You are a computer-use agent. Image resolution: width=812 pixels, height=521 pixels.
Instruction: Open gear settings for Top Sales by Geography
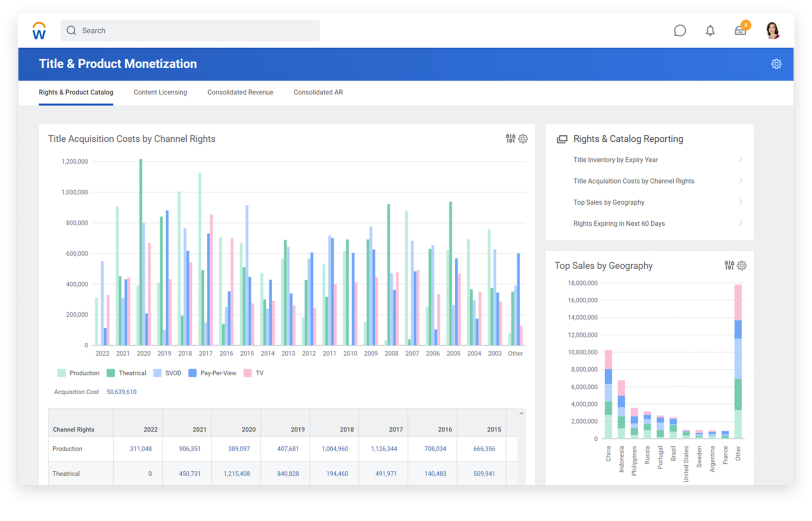(742, 265)
